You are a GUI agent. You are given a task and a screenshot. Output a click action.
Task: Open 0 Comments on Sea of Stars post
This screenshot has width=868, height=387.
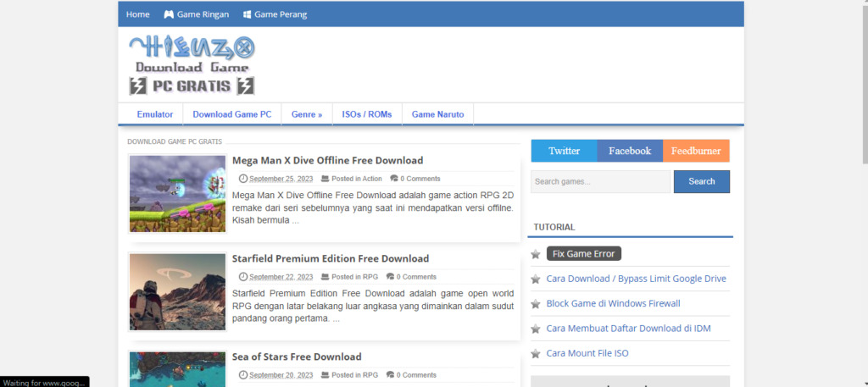tap(416, 375)
